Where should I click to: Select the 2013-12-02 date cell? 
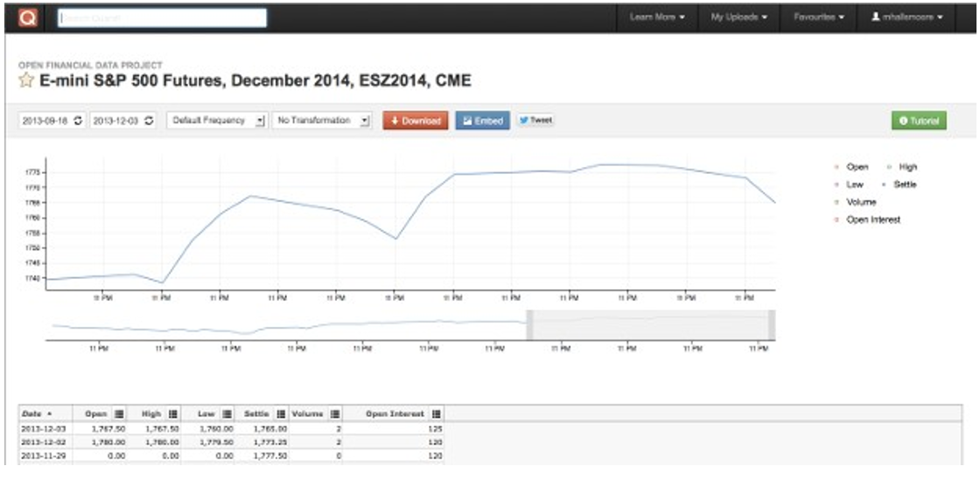(45, 442)
